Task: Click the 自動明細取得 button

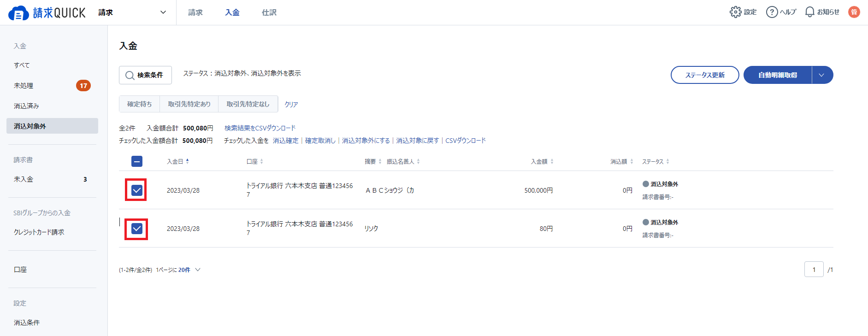Action: (x=778, y=75)
